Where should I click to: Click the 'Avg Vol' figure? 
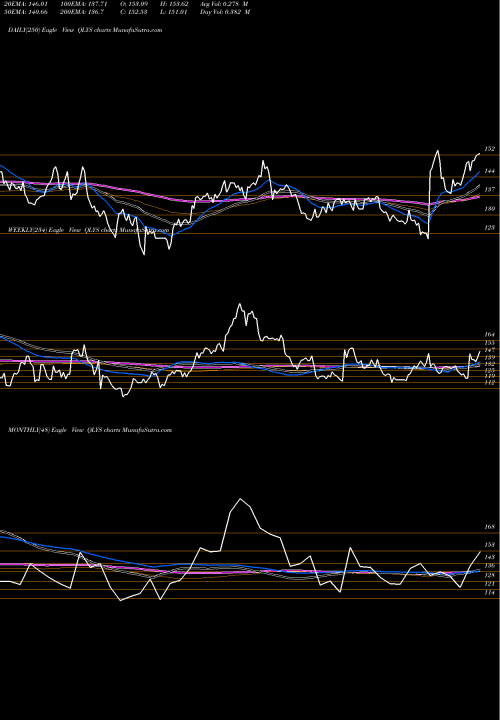(224, 3)
